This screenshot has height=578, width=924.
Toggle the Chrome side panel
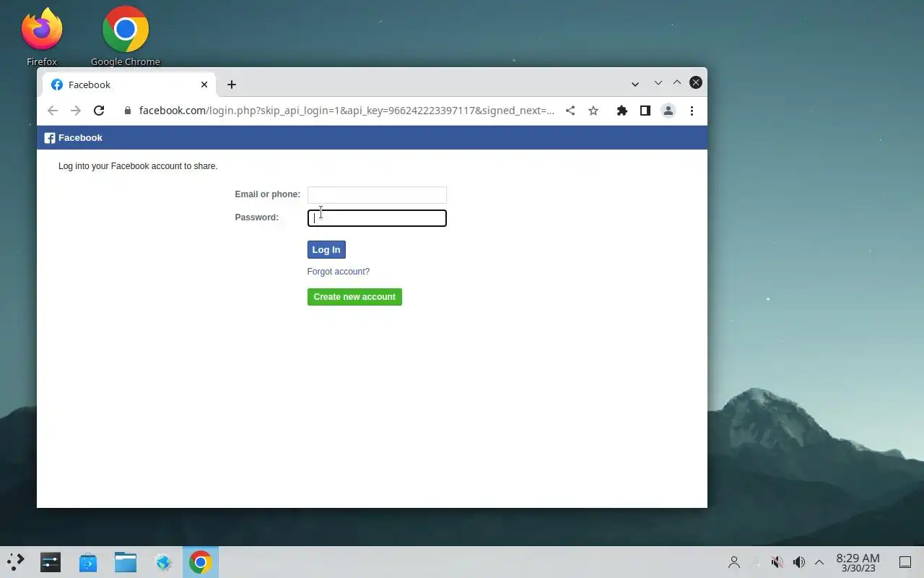click(x=645, y=111)
